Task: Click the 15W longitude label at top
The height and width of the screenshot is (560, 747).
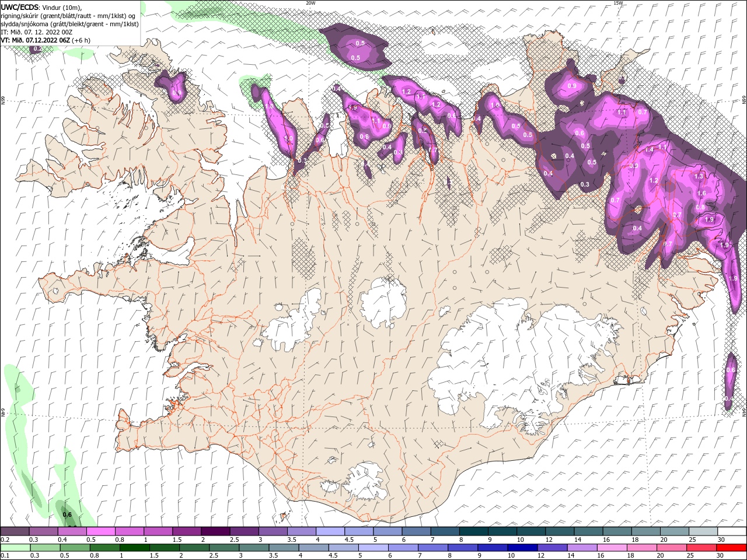Action: click(619, 3)
